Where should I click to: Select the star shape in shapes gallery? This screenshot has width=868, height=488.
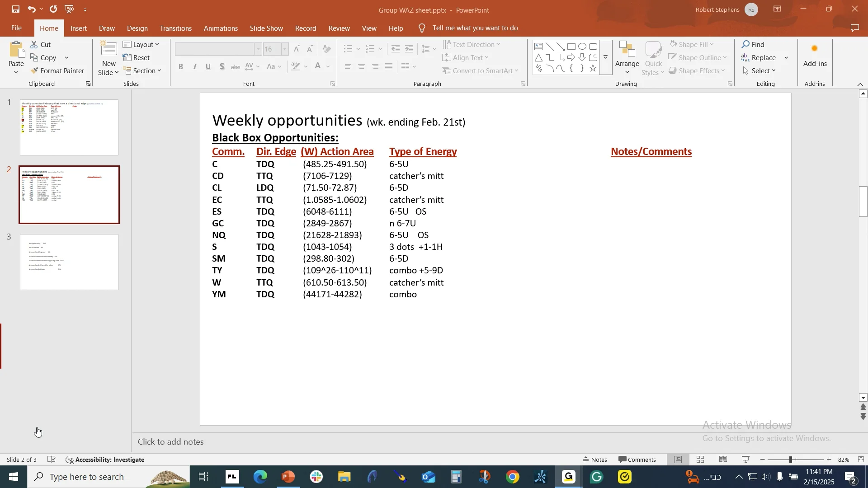tap(593, 69)
